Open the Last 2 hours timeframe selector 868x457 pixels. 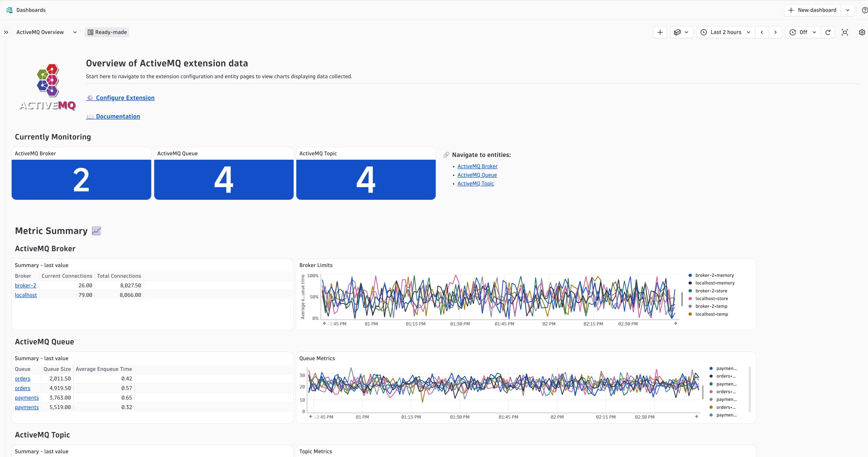[725, 32]
